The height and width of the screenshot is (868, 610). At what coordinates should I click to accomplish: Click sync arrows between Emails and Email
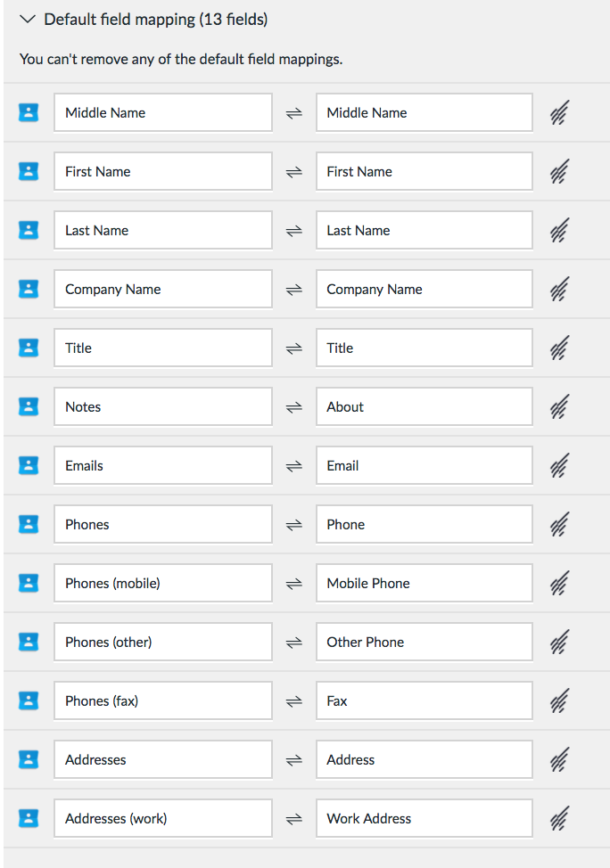pos(293,466)
